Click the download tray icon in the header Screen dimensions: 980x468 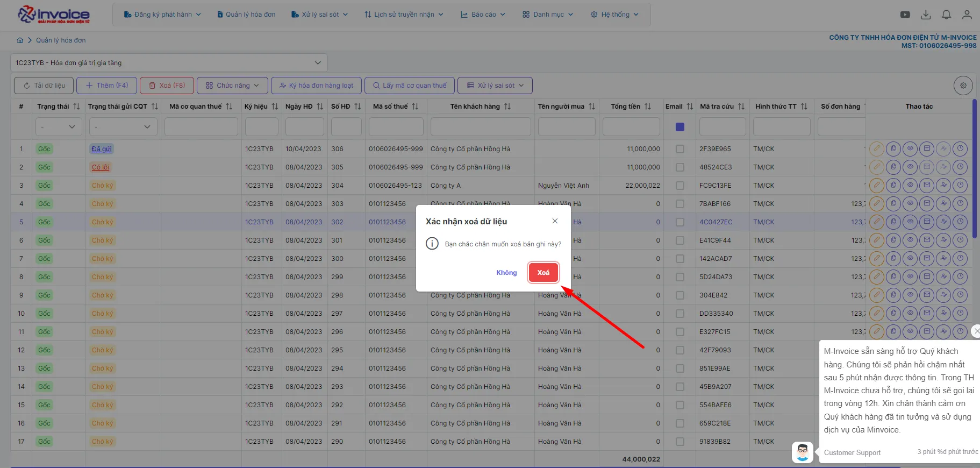[x=926, y=15]
